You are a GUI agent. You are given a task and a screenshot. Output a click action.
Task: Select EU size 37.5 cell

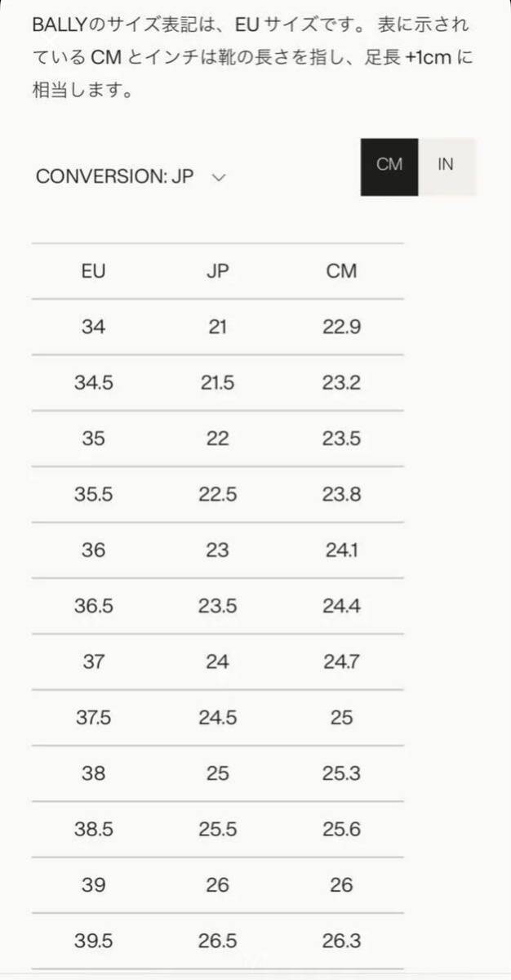click(x=94, y=717)
